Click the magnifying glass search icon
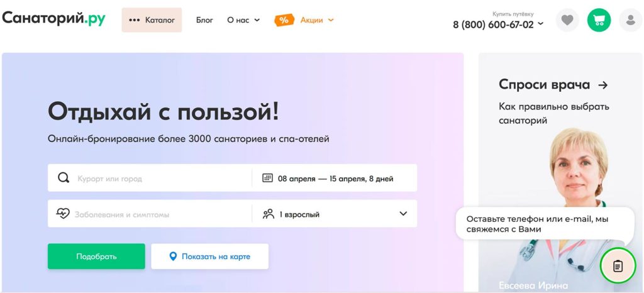 point(64,178)
